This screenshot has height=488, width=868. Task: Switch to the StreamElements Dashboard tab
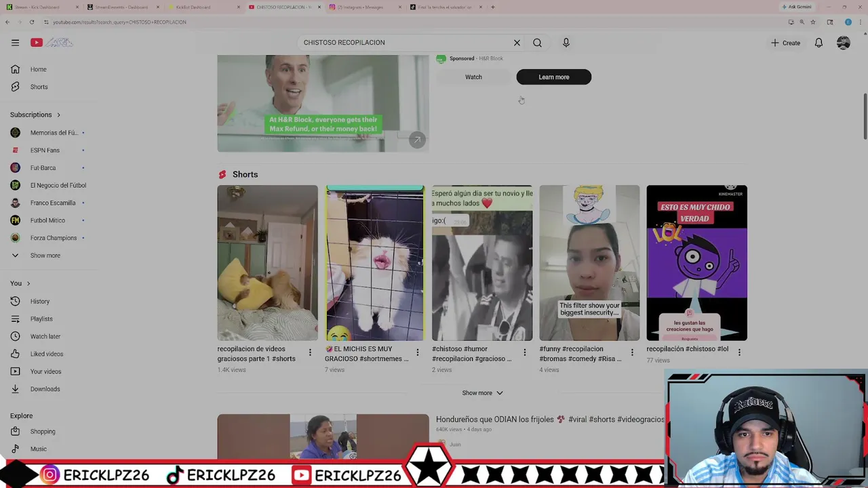[122, 7]
